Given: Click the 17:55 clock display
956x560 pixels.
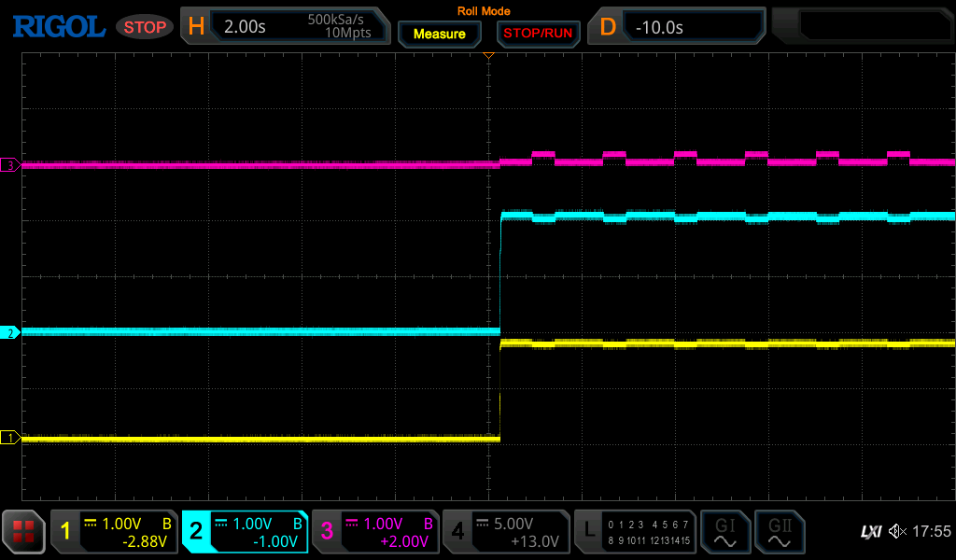Looking at the screenshot, I should pos(931,531).
